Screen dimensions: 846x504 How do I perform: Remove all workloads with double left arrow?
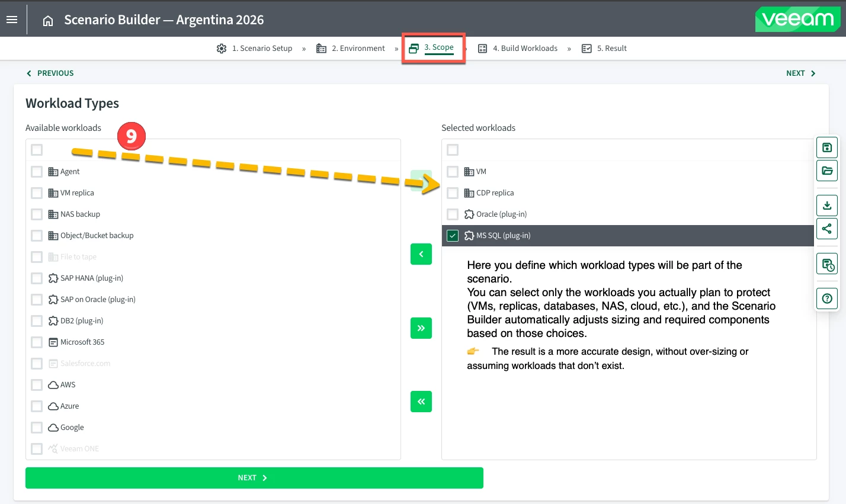tap(421, 402)
